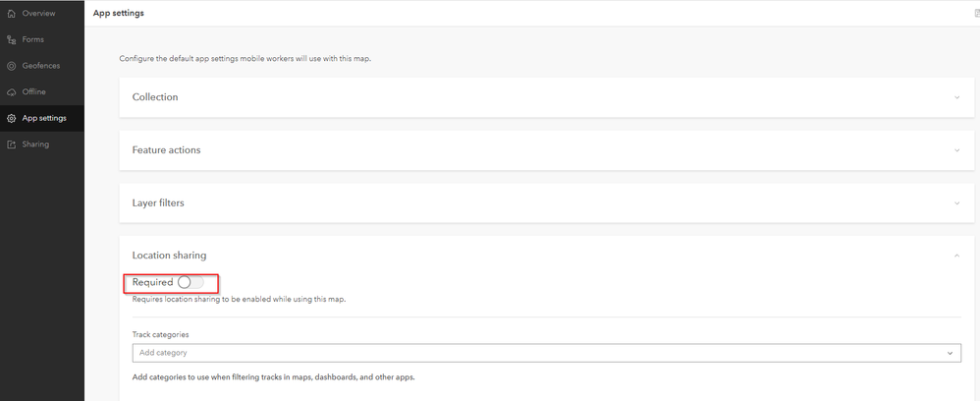The image size is (980, 401).
Task: Click the Collection section title
Action: tap(155, 97)
